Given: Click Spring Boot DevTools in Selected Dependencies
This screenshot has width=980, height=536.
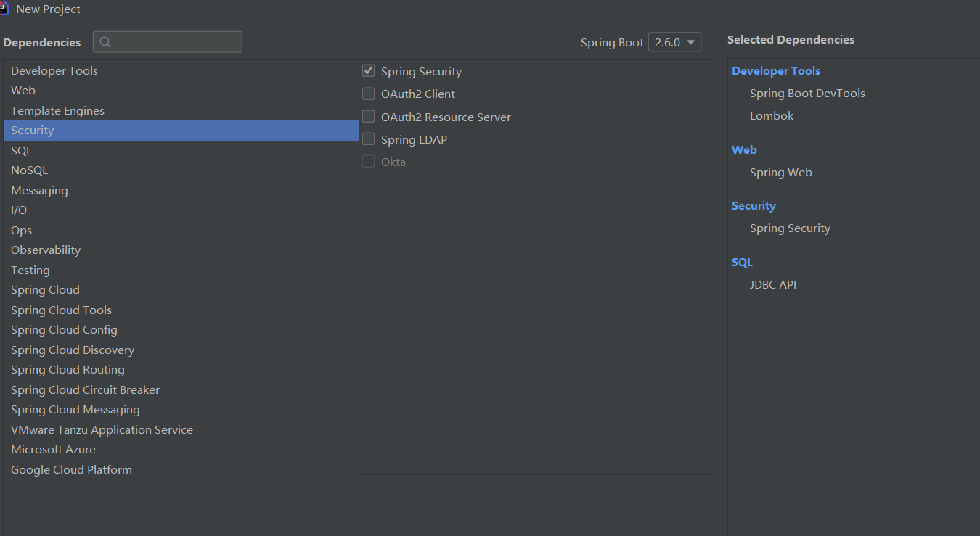Looking at the screenshot, I should (x=807, y=93).
